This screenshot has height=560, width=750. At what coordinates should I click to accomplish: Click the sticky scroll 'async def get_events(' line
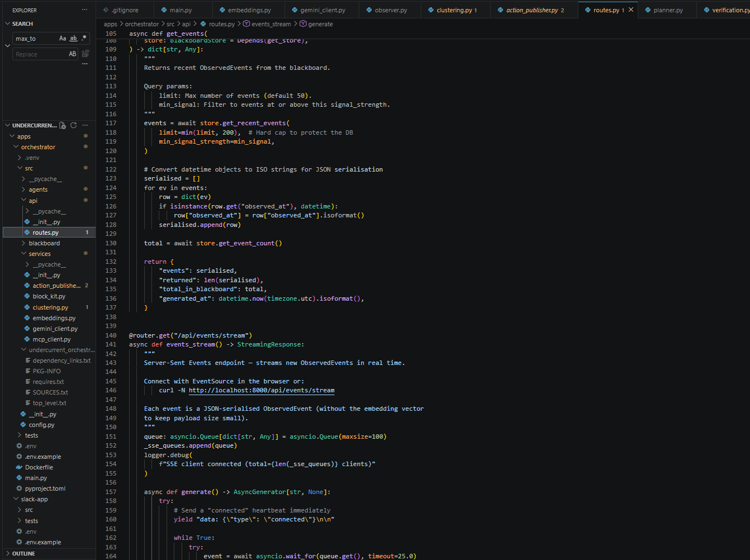point(168,34)
